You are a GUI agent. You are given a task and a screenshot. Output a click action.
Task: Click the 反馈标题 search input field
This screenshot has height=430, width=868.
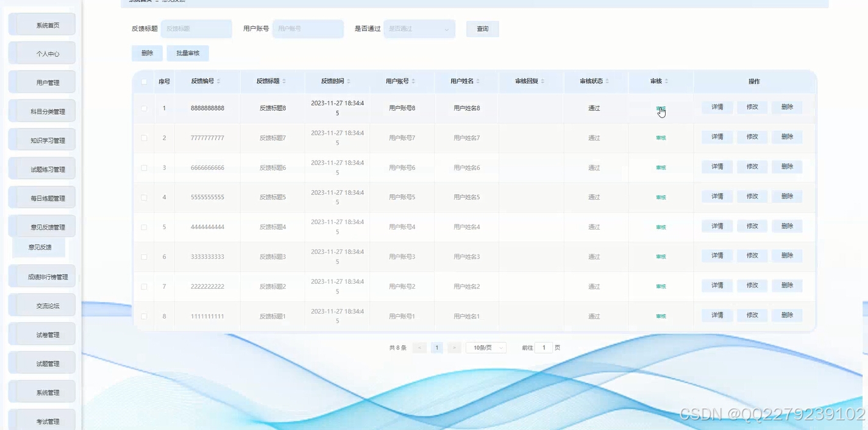(196, 29)
